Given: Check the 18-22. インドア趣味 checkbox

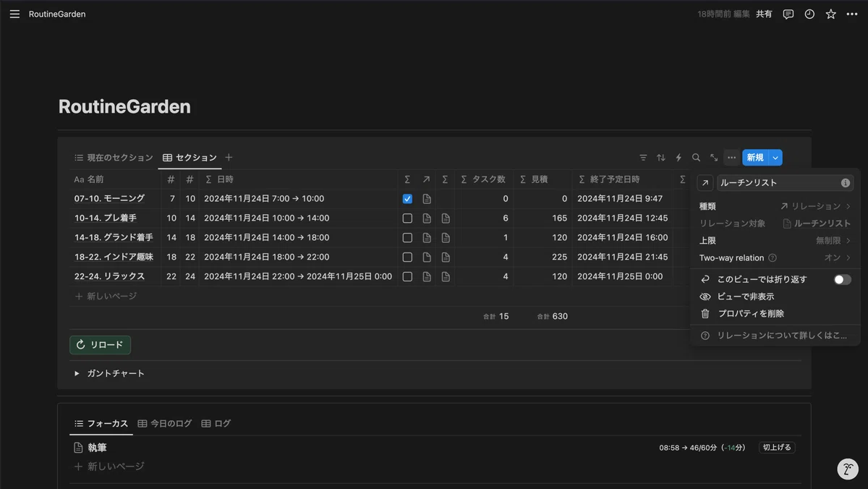Looking at the screenshot, I should pos(407,257).
